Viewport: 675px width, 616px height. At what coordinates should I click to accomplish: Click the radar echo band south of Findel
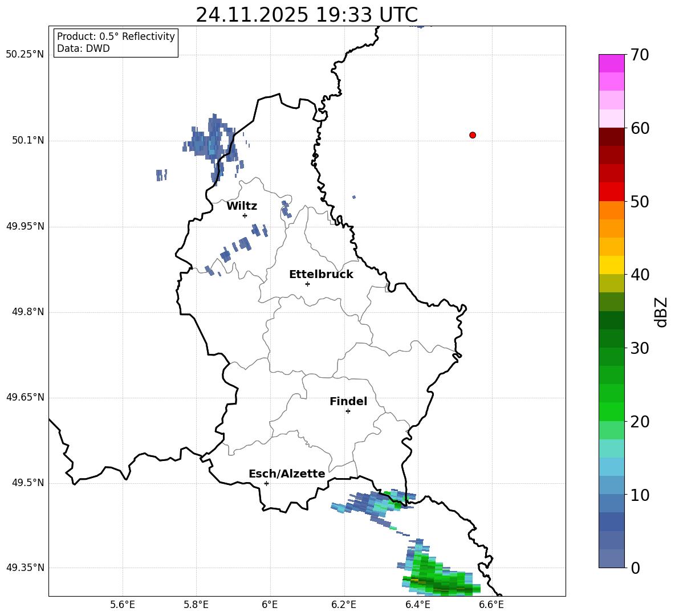[373, 505]
